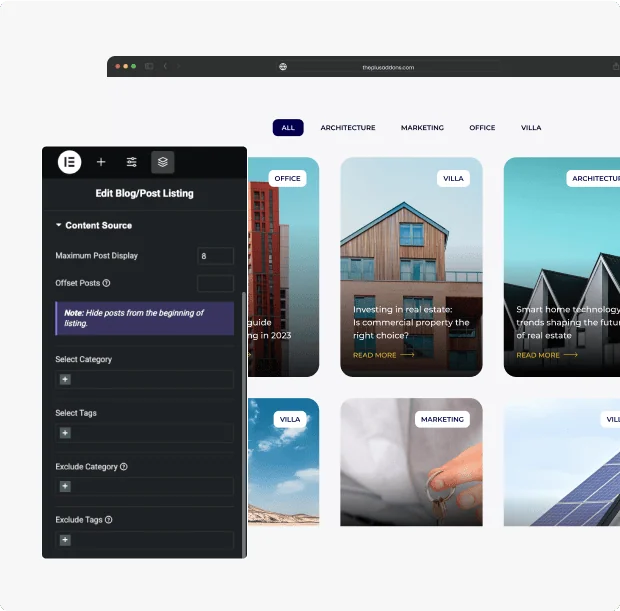Click the red browser close dot
Viewport: 620px width, 611px height.
(117, 66)
